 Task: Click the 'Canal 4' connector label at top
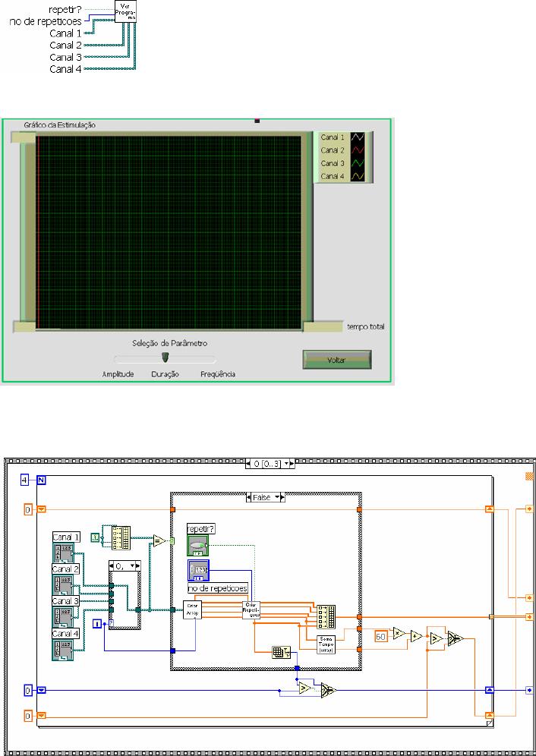pos(65,69)
